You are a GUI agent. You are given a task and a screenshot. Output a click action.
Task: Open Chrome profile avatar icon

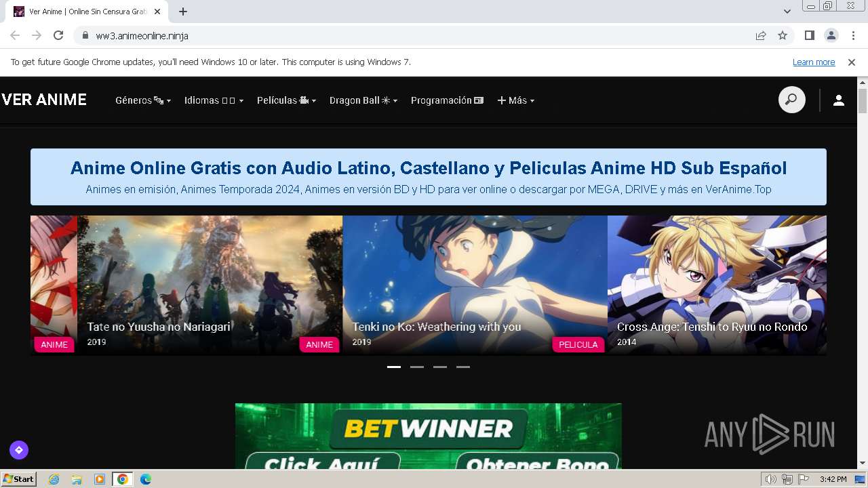(831, 35)
